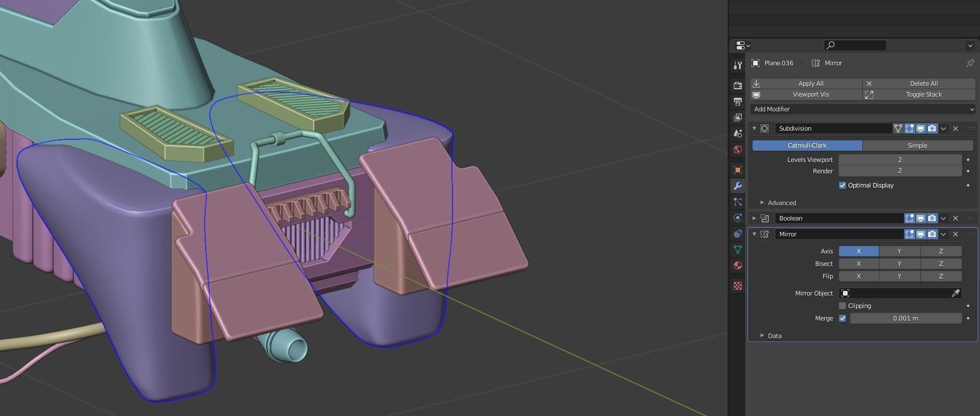
Task: Select Catmull-Clark subdivision type
Action: (x=807, y=145)
